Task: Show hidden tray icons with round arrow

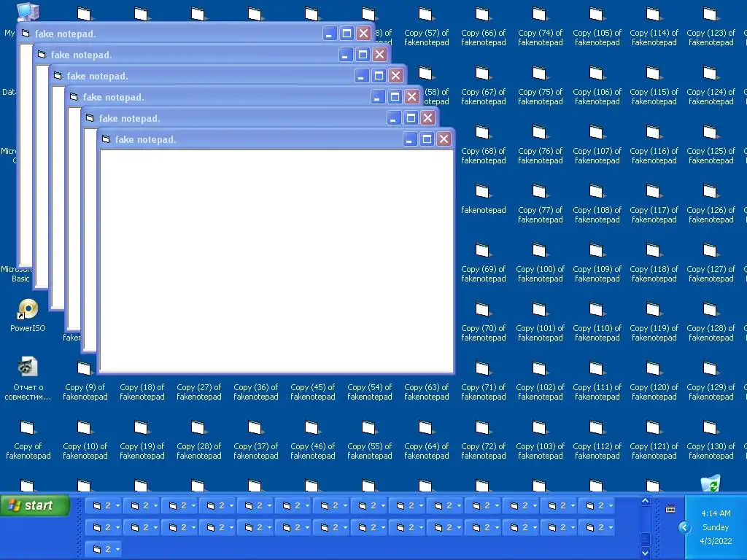Action: coord(684,527)
